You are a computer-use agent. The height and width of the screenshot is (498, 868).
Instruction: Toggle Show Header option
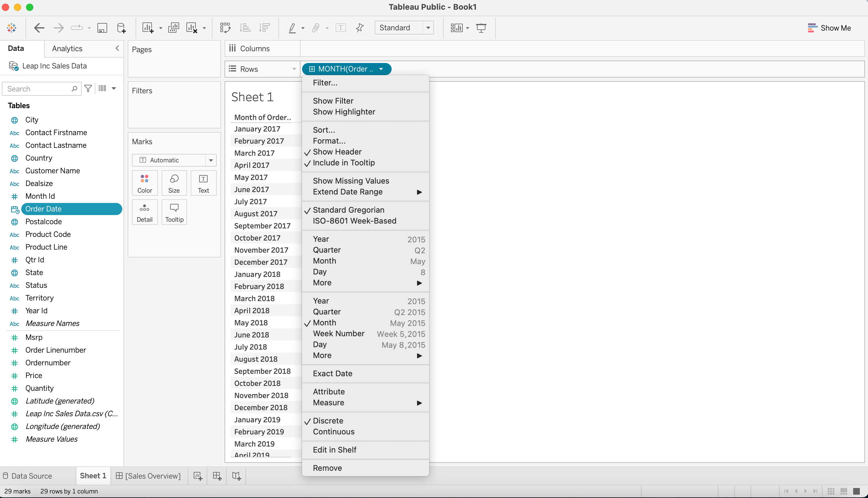pos(337,152)
